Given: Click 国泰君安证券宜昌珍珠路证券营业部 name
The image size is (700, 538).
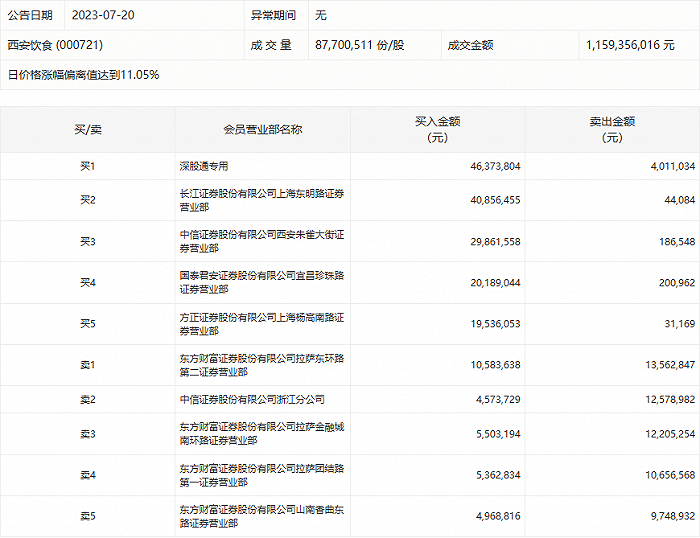Looking at the screenshot, I should pyautogui.click(x=262, y=282).
